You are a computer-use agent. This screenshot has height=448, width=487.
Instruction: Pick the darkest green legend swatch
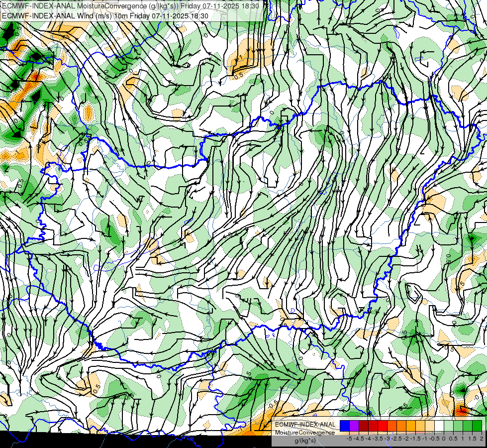click(477, 426)
